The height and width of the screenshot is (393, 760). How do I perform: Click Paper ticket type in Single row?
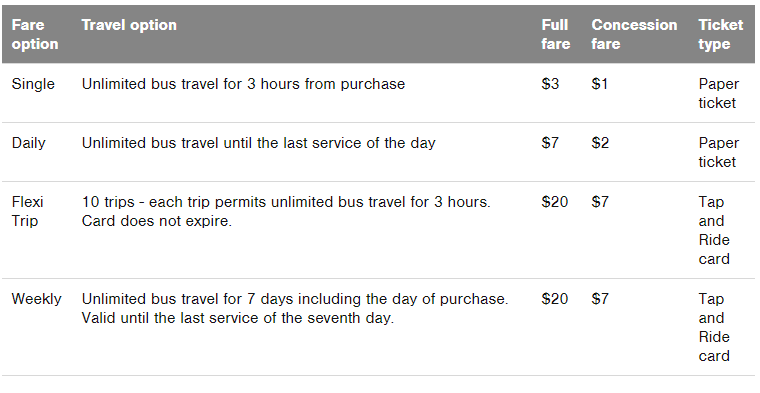(719, 94)
